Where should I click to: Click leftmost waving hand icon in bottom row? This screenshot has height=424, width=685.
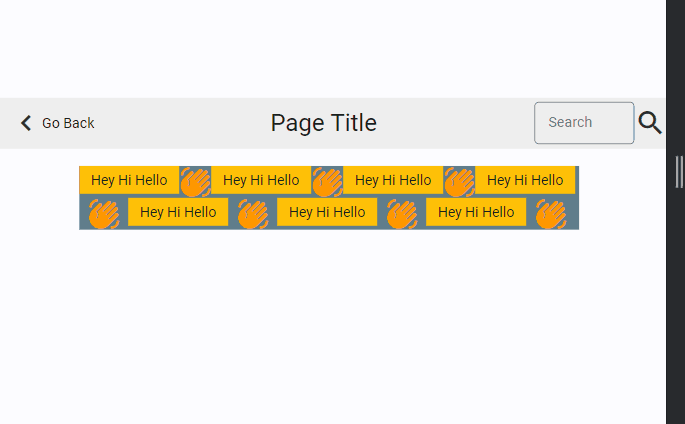103,213
